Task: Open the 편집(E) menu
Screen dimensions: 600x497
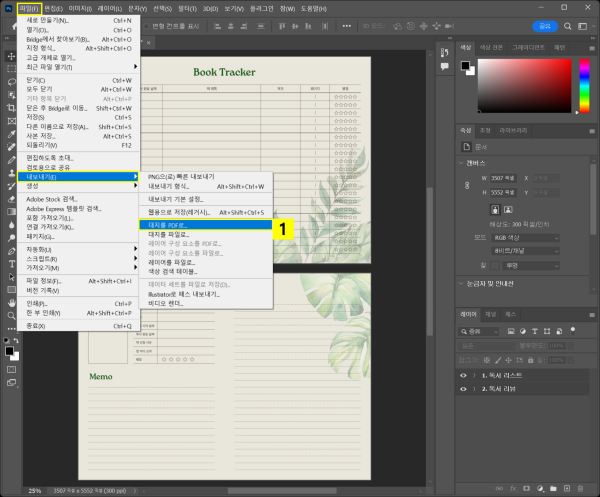Action: click(53, 8)
